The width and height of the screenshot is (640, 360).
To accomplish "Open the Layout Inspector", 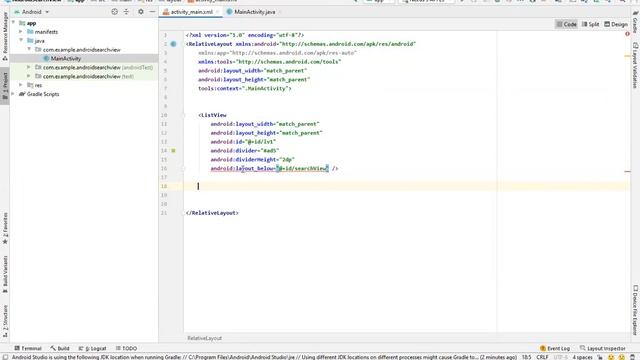I will click(x=602, y=349).
